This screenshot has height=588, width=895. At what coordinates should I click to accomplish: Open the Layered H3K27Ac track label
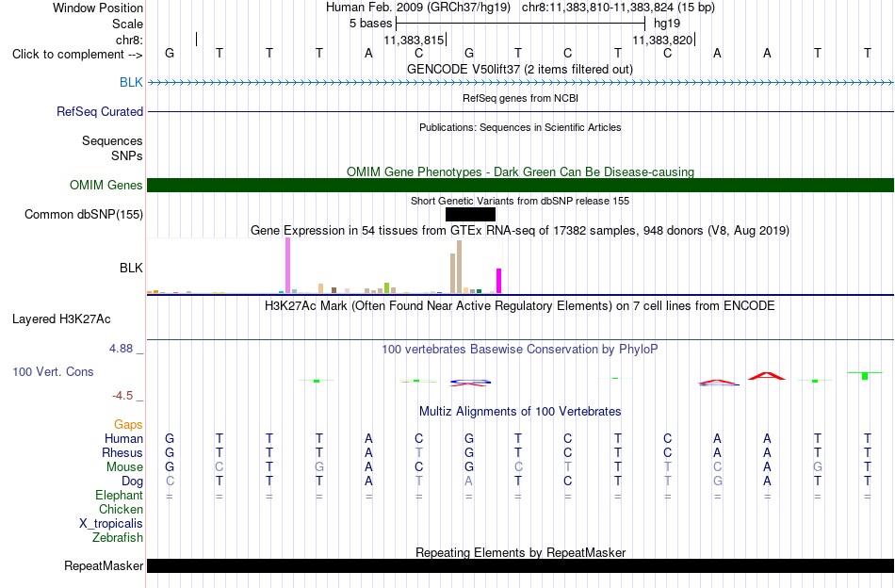[61, 318]
